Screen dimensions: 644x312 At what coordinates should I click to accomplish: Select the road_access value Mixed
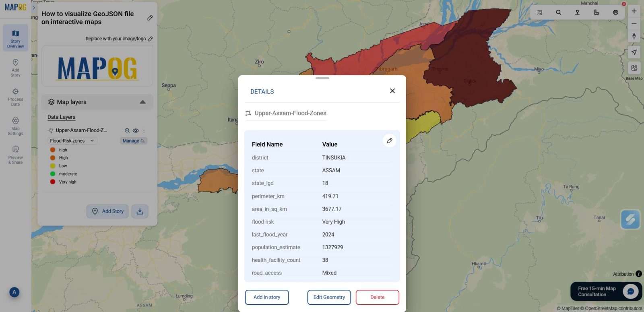click(x=329, y=273)
